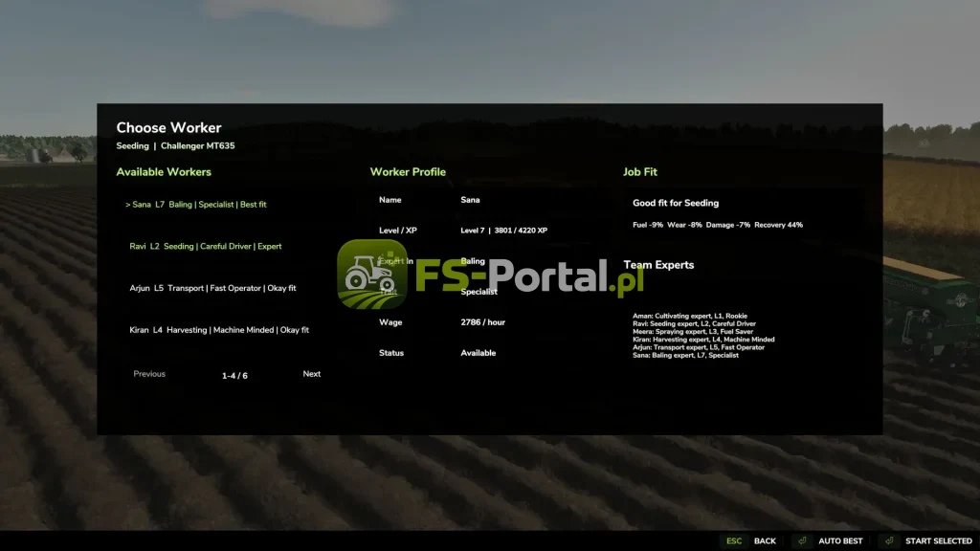Click START SELECTED to hire worker

click(938, 541)
